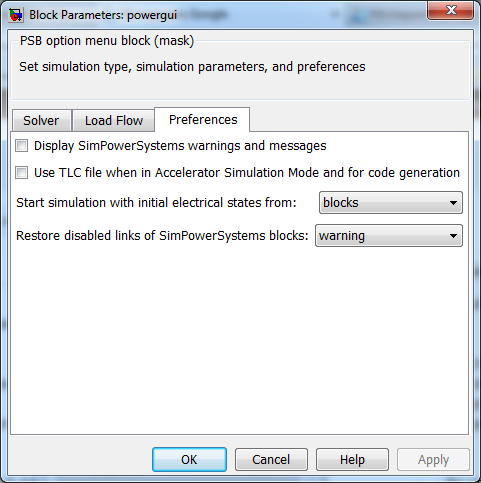Click the 'PSB option menu block (mask)' heading
481x483 pixels.
(107, 41)
